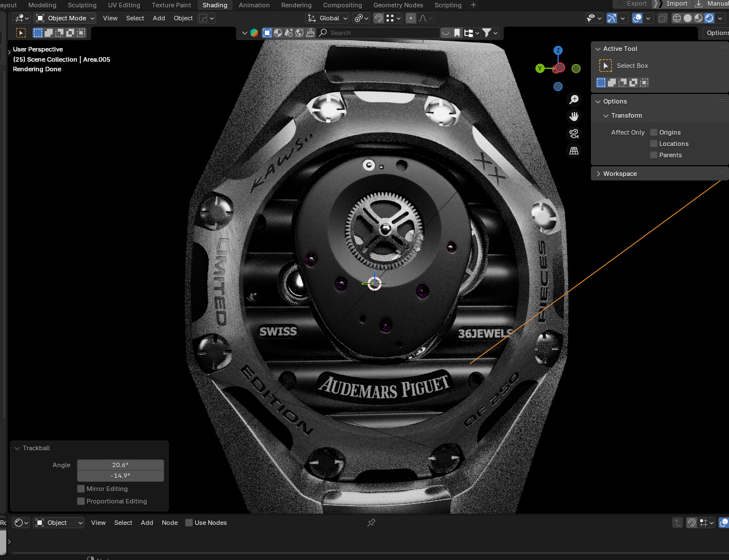Open node editor Object type dropdown
Screen dimensions: 729x560
click(x=59, y=523)
